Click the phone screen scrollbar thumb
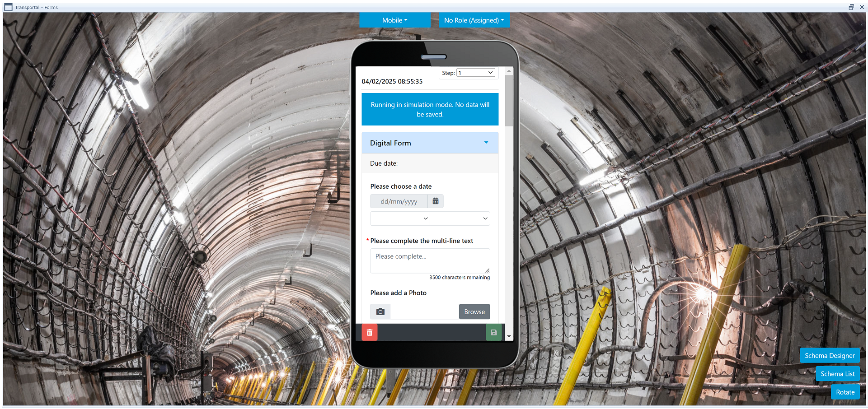The image size is (868, 409). click(x=509, y=101)
